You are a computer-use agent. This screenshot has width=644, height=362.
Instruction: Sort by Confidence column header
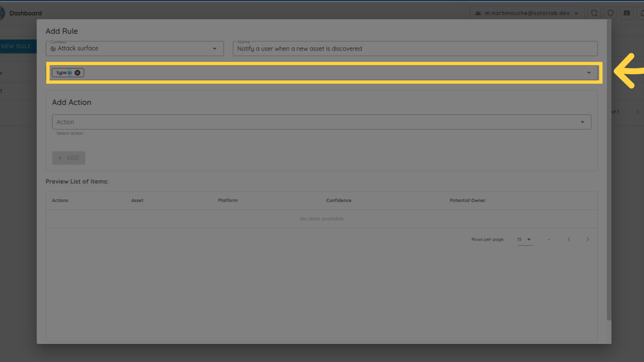coord(339,200)
